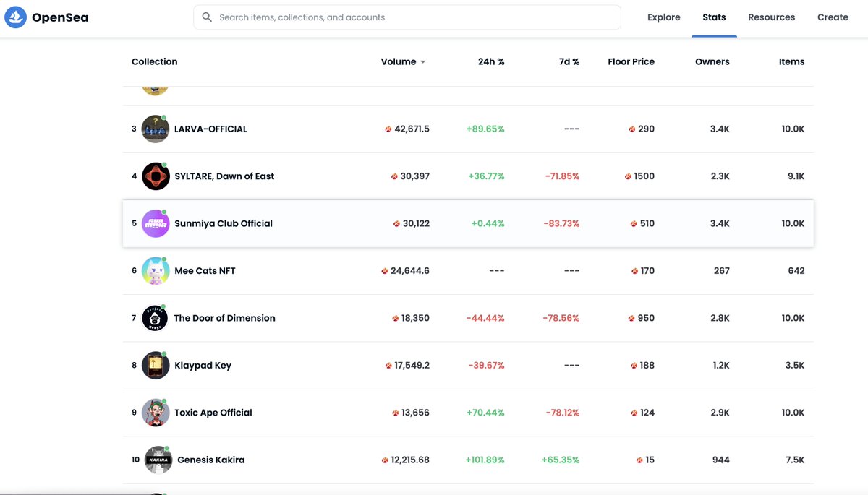Go to the Create page
Image resolution: width=868 pixels, height=495 pixels.
[833, 17]
